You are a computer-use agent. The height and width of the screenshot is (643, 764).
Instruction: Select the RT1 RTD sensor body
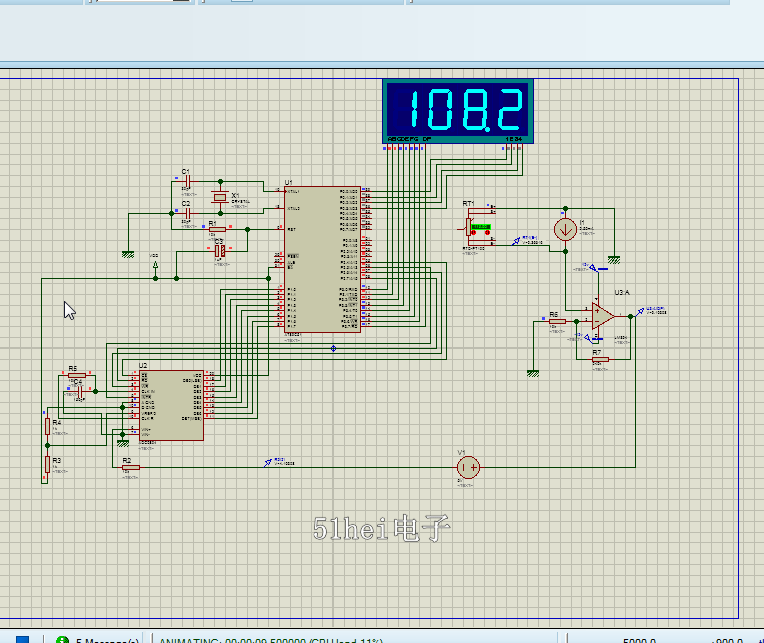click(x=469, y=227)
